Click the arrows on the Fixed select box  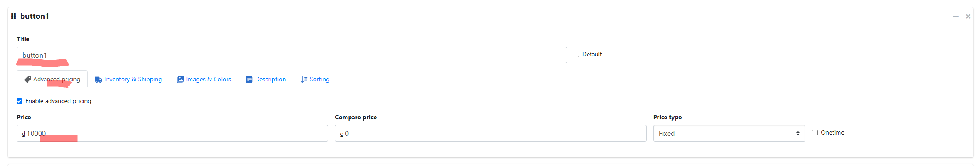click(798, 133)
